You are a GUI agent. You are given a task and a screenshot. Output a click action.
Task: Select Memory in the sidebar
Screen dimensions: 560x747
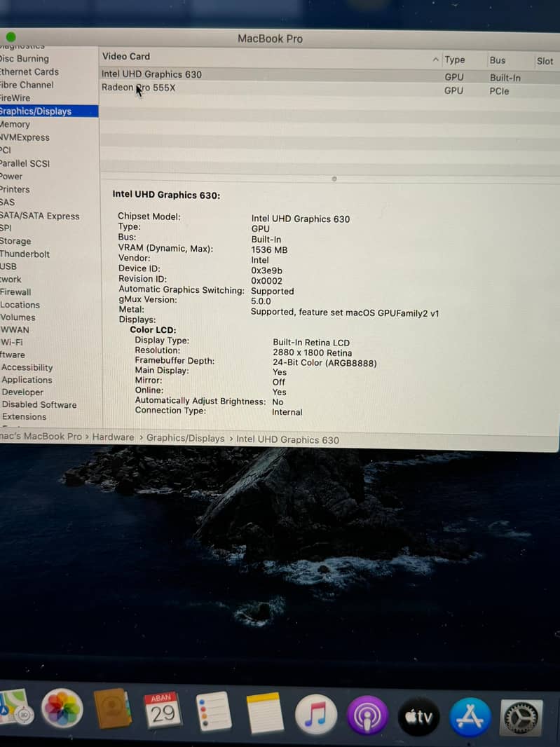click(15, 124)
